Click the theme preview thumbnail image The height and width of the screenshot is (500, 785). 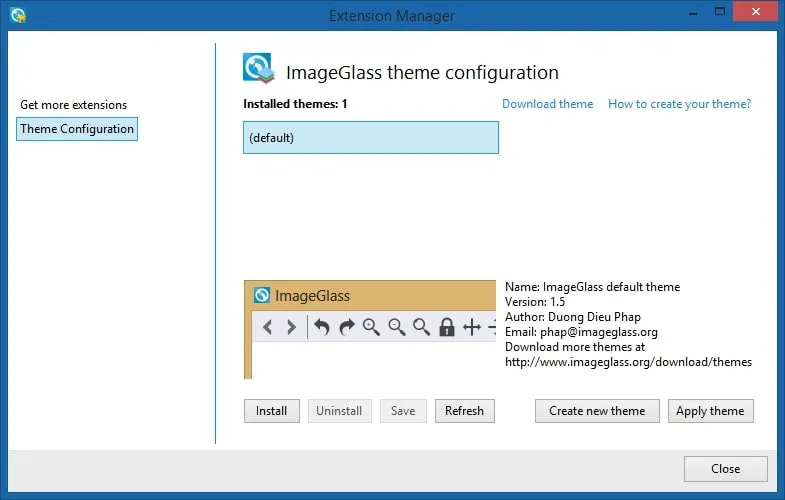[x=370, y=330]
